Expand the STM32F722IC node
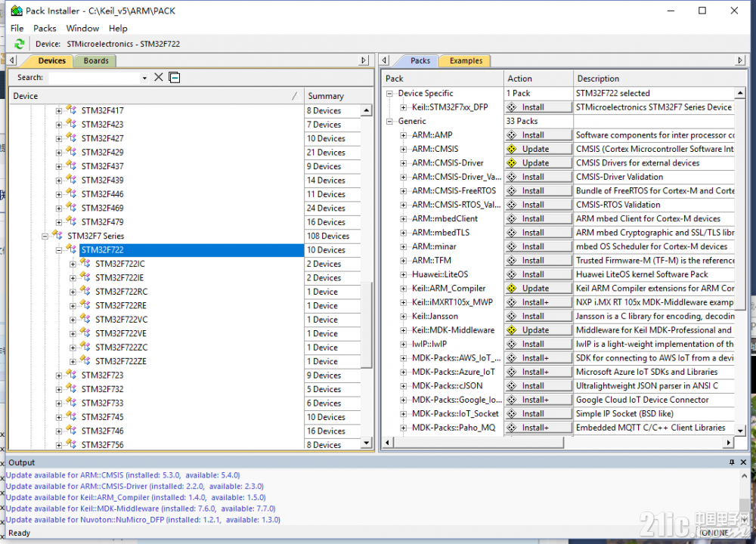The height and width of the screenshot is (544, 756). (x=73, y=264)
